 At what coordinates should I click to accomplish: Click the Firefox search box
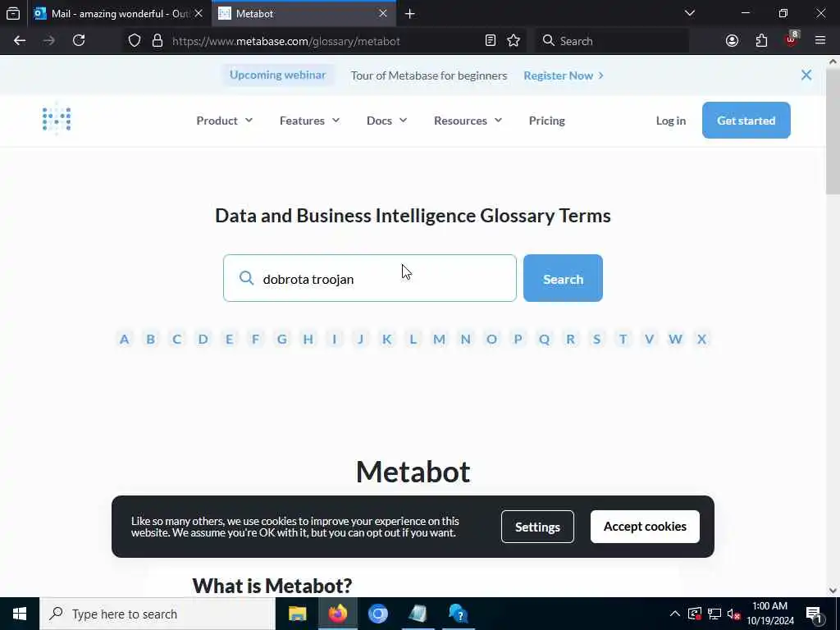pyautogui.click(x=612, y=41)
